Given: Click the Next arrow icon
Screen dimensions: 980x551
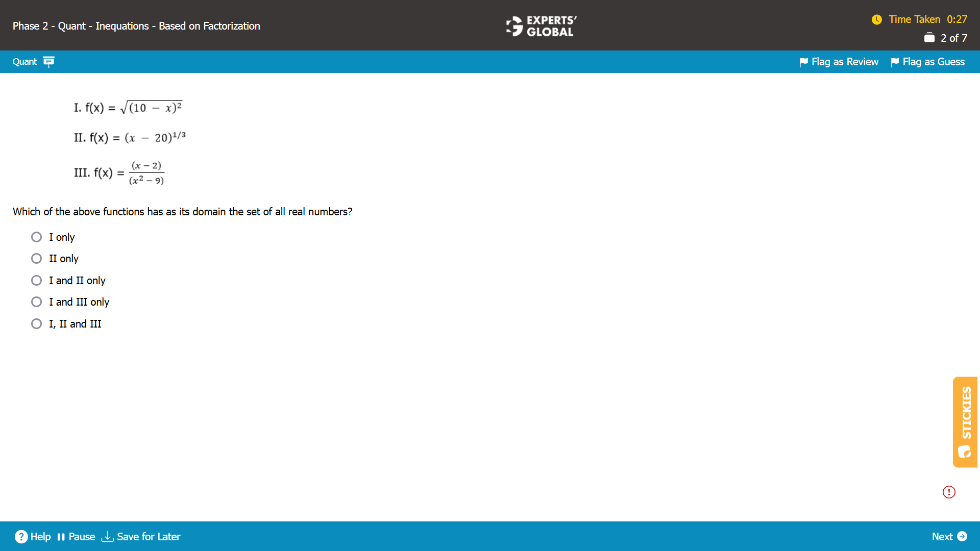Looking at the screenshot, I should pyautogui.click(x=962, y=536).
